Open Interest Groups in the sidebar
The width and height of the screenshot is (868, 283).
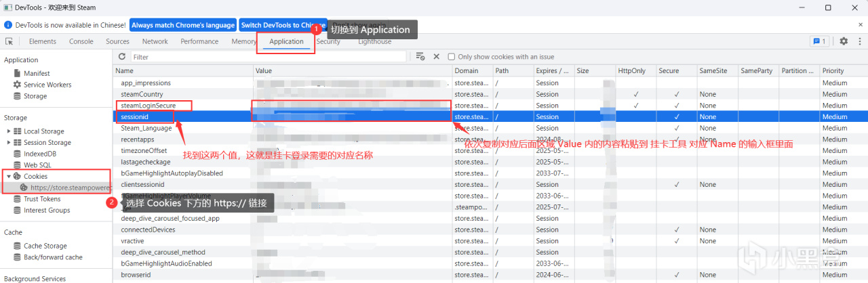(x=41, y=211)
